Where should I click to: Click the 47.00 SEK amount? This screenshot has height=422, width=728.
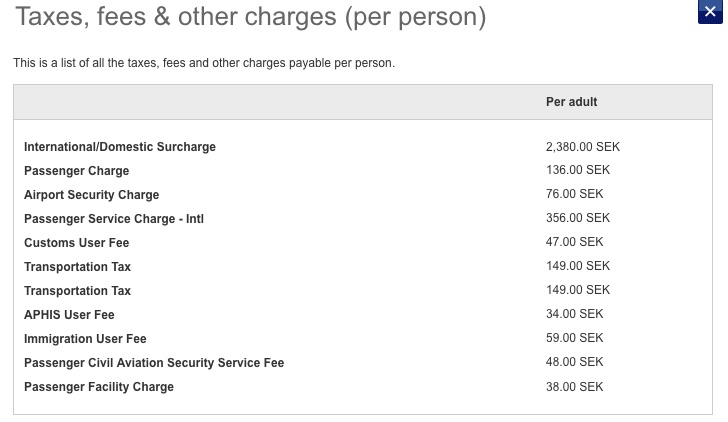tap(574, 242)
